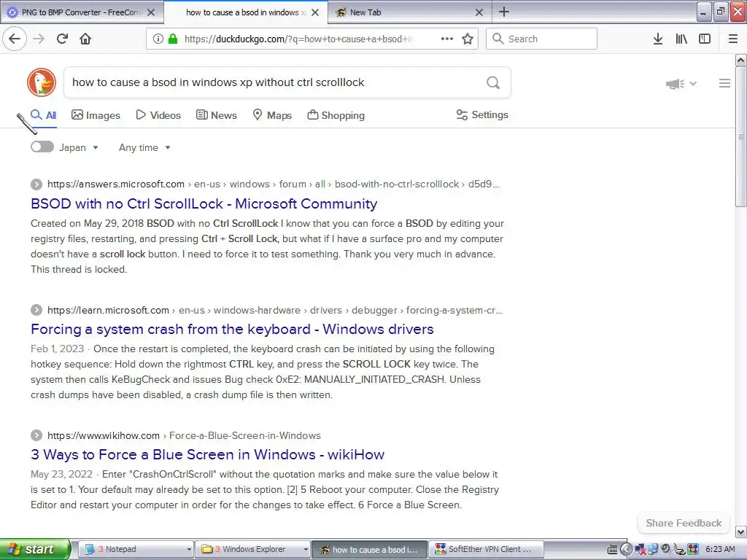Screen dimensions: 747x560
Task: Click the wikihow.com result site icon
Action: tap(36, 435)
